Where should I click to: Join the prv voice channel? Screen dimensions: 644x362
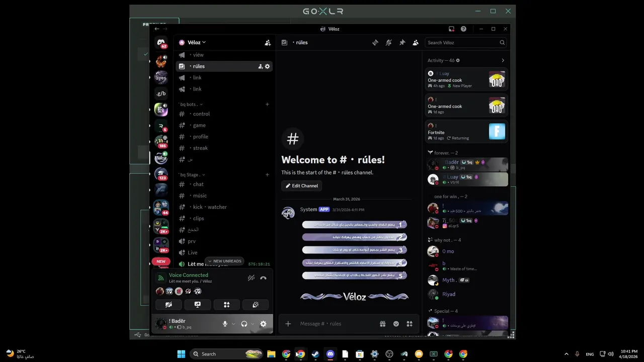(x=224, y=241)
